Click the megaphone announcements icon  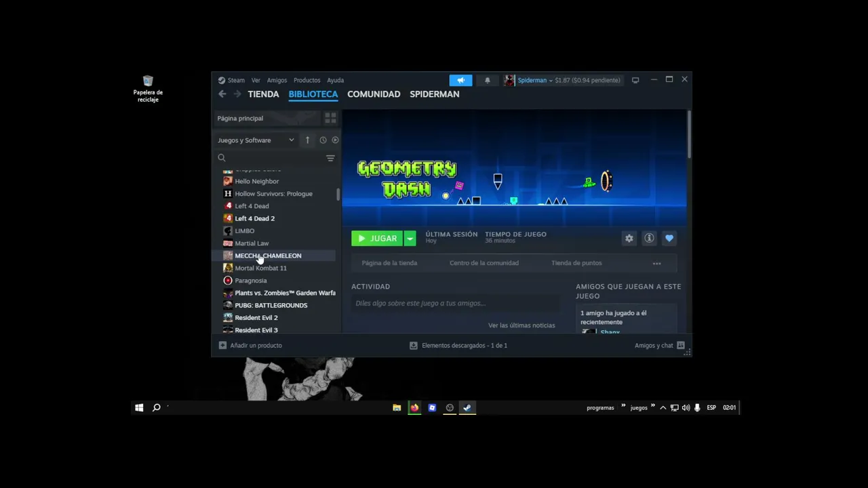(460, 80)
